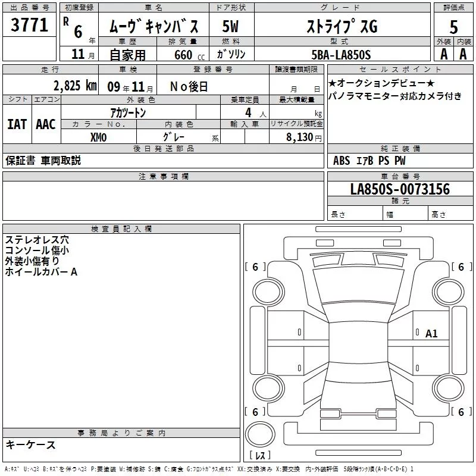476x476 pixels.
Task: Click the 譲渡書類期限 header
Action: click(296, 69)
